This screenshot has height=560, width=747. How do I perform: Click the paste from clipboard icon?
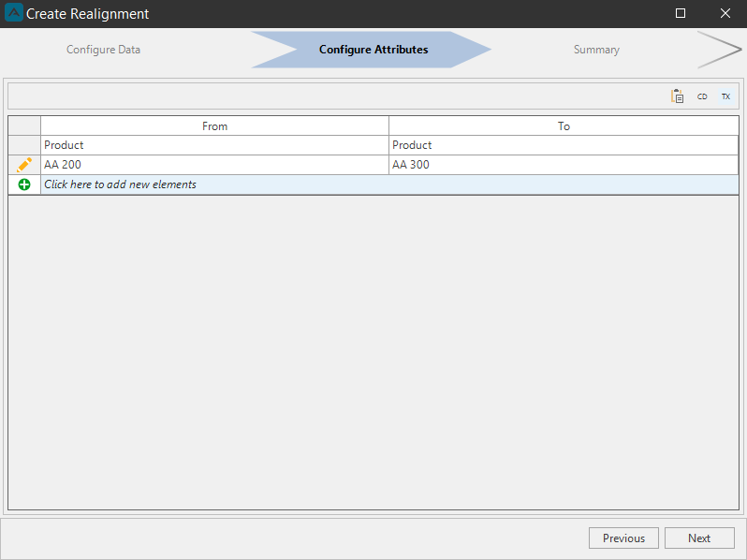[x=677, y=96]
